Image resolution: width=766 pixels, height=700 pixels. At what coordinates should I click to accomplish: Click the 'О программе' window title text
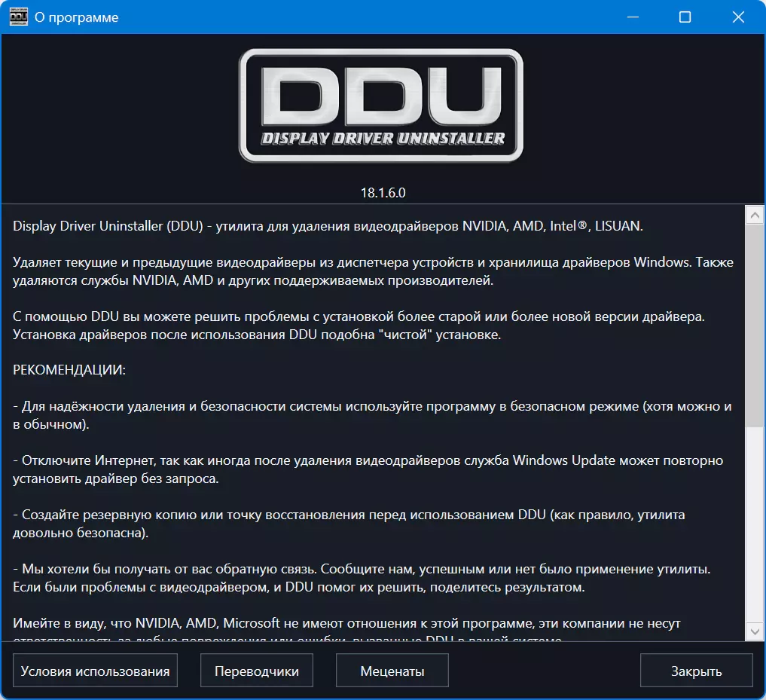click(x=76, y=17)
